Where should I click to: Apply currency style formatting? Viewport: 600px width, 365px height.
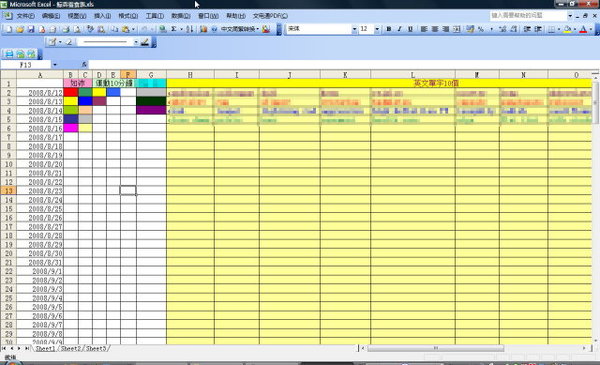(470, 29)
